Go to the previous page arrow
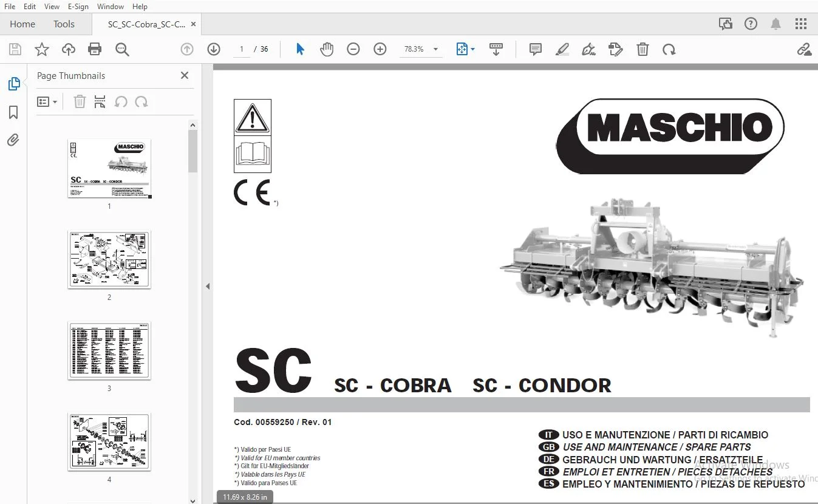The image size is (818, 504). pos(187,49)
